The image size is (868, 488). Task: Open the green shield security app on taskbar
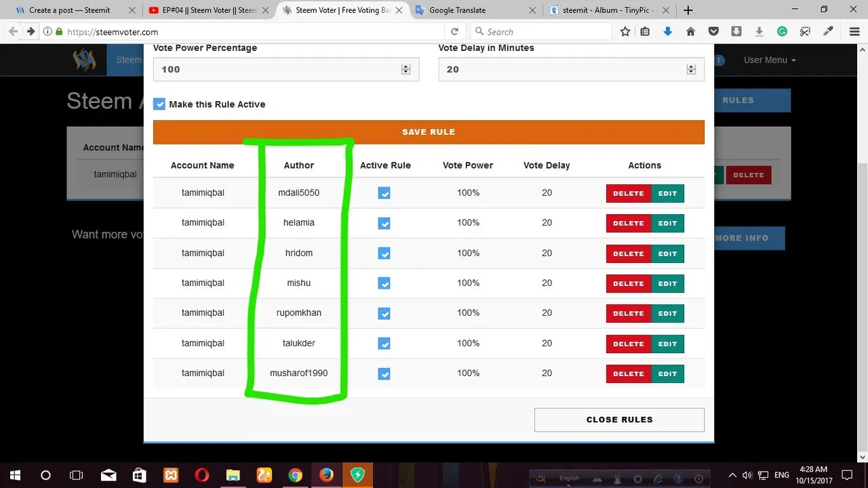pos(357,475)
